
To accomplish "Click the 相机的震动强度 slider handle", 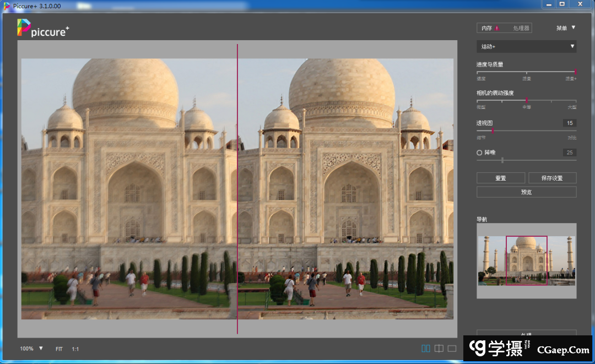I will pos(527,101).
